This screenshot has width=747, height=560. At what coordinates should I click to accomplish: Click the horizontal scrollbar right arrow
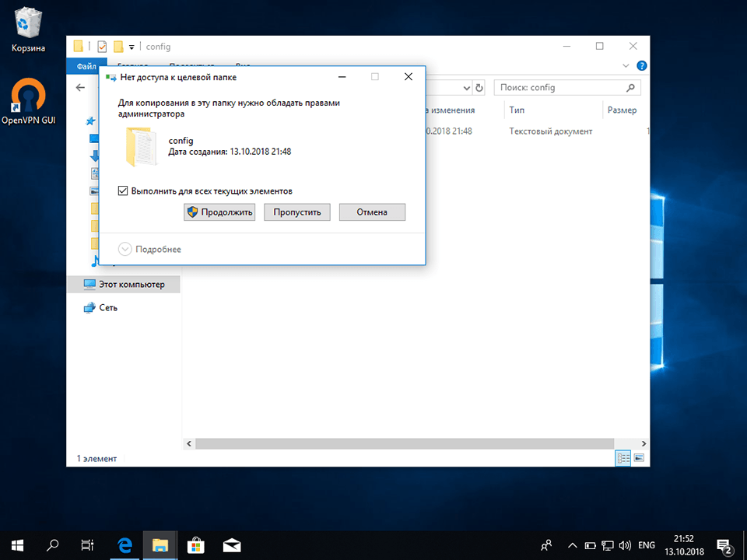[644, 443]
